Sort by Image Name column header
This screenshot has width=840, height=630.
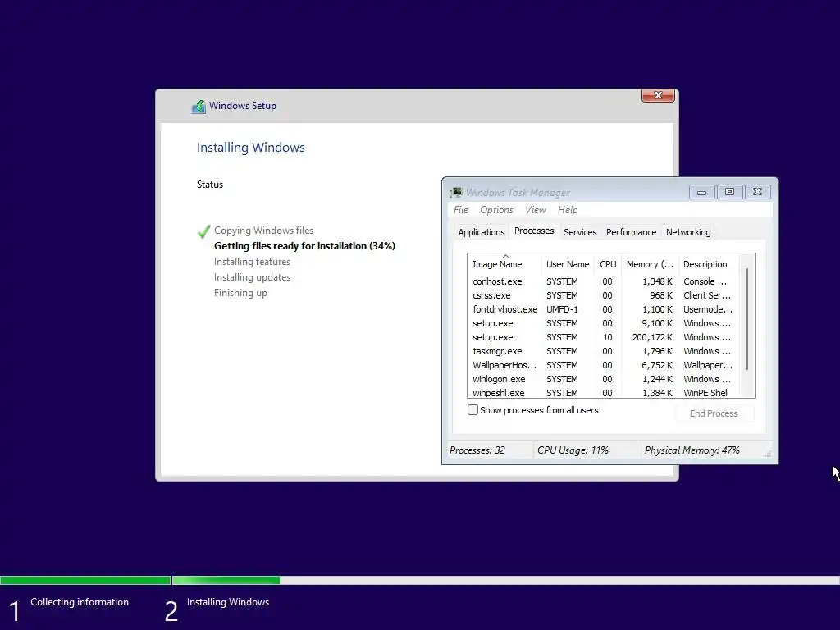point(504,264)
